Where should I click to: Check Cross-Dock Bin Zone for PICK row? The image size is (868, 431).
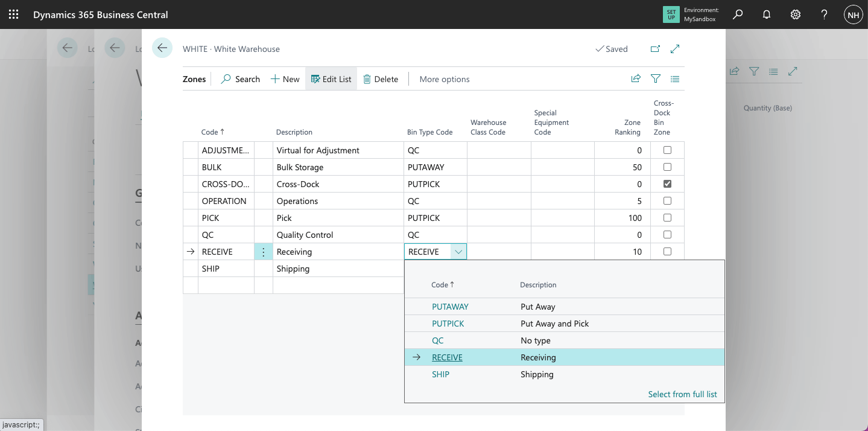tap(667, 218)
